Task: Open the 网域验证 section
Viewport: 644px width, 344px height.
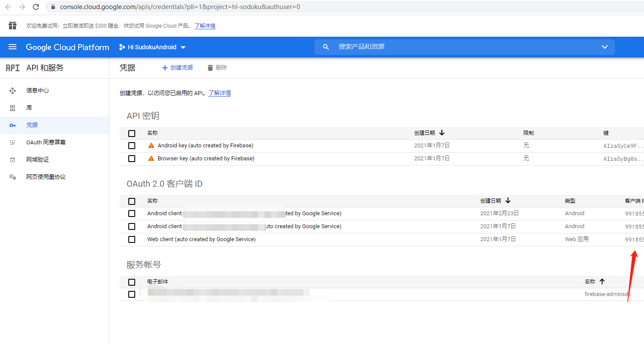Action: click(x=13, y=159)
